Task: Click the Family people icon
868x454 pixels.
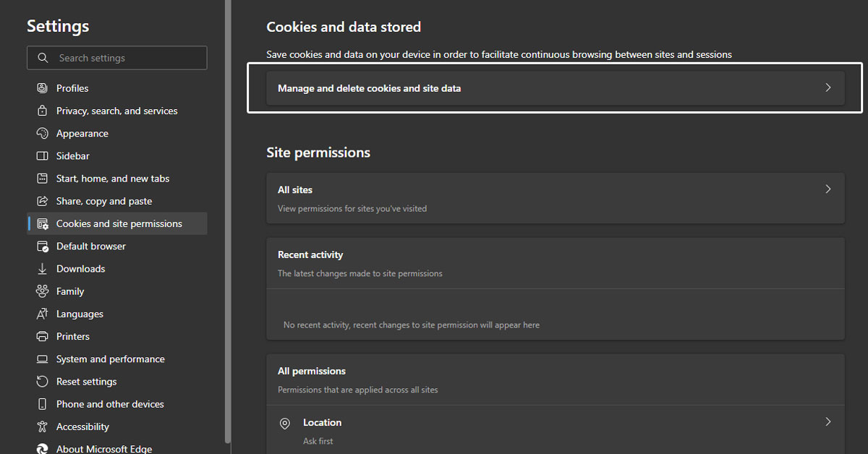Action: pyautogui.click(x=42, y=291)
